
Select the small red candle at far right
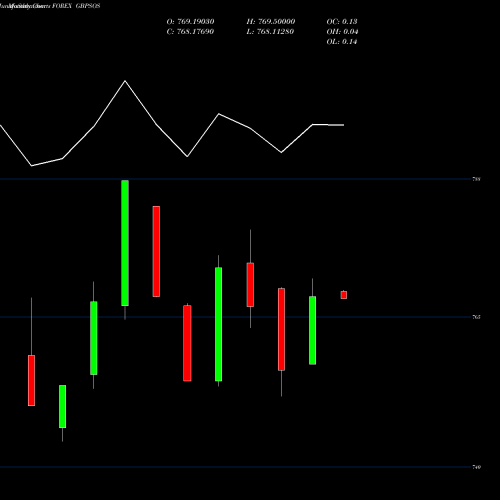pyautogui.click(x=344, y=295)
